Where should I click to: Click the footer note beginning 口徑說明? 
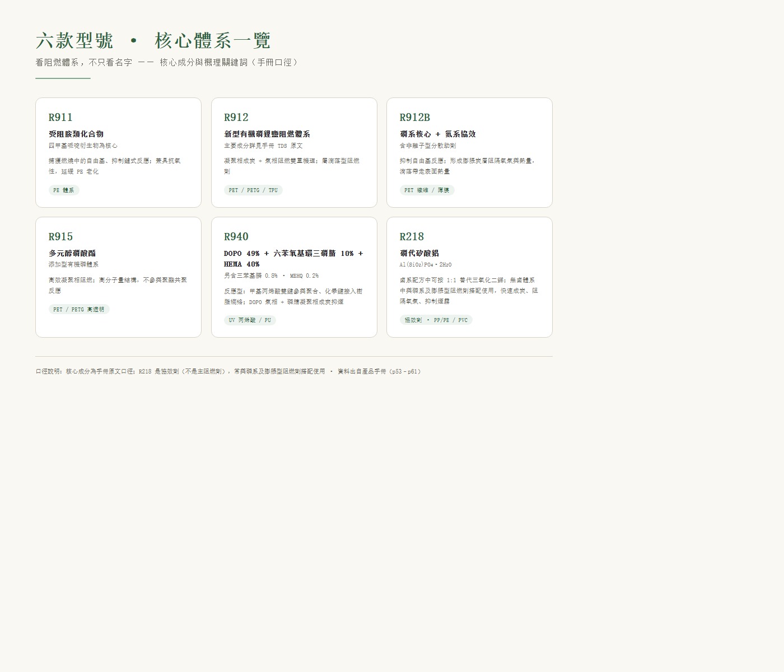pyautogui.click(x=228, y=371)
